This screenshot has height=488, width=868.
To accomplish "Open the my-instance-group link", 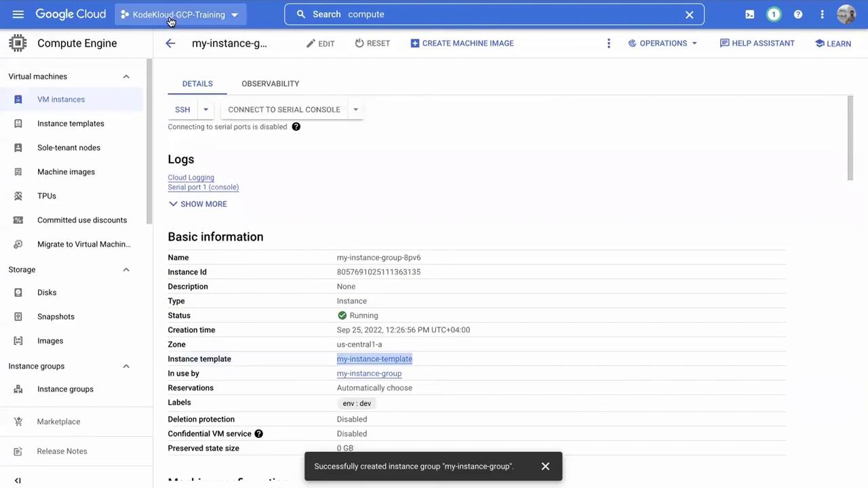I will (369, 373).
